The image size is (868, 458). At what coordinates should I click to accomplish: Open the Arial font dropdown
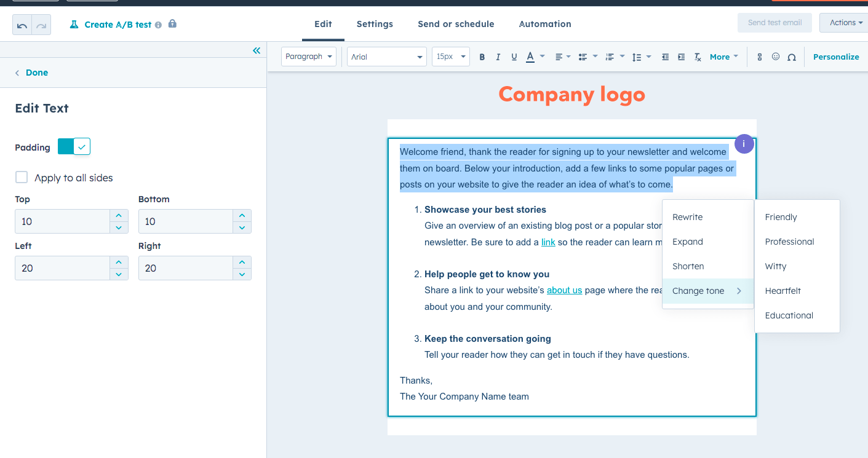[x=386, y=56]
